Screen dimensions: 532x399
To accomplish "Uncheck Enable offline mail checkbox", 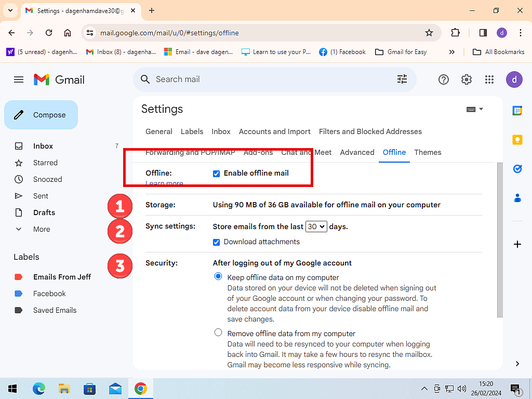I will pyautogui.click(x=217, y=174).
